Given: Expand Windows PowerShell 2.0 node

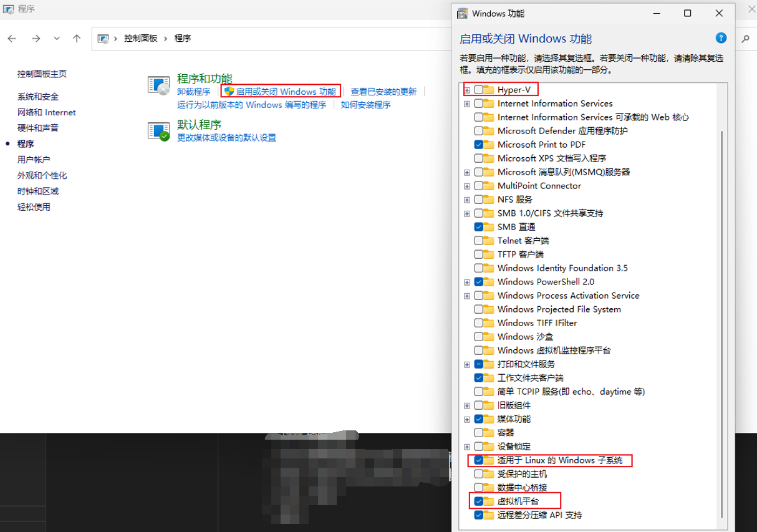Looking at the screenshot, I should 467,282.
